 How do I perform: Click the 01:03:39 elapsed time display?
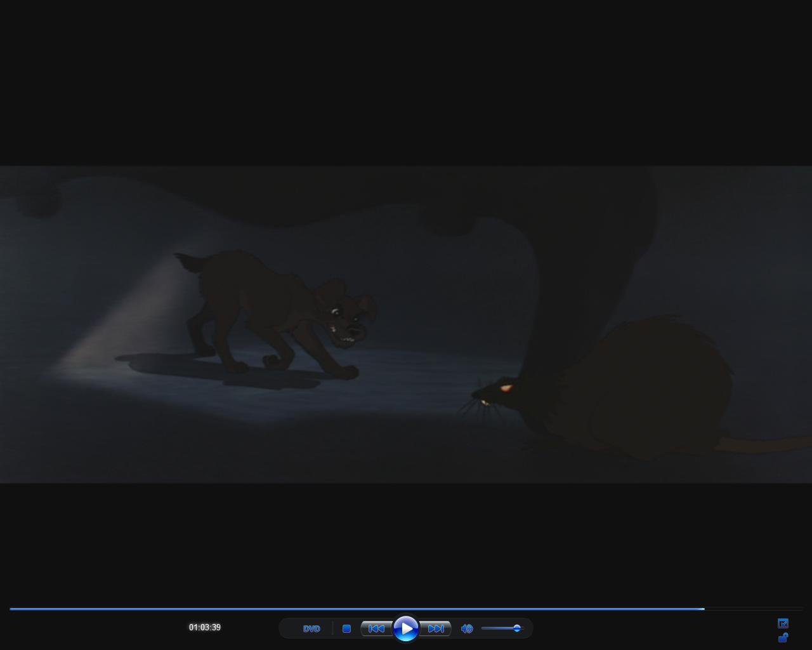pos(205,627)
